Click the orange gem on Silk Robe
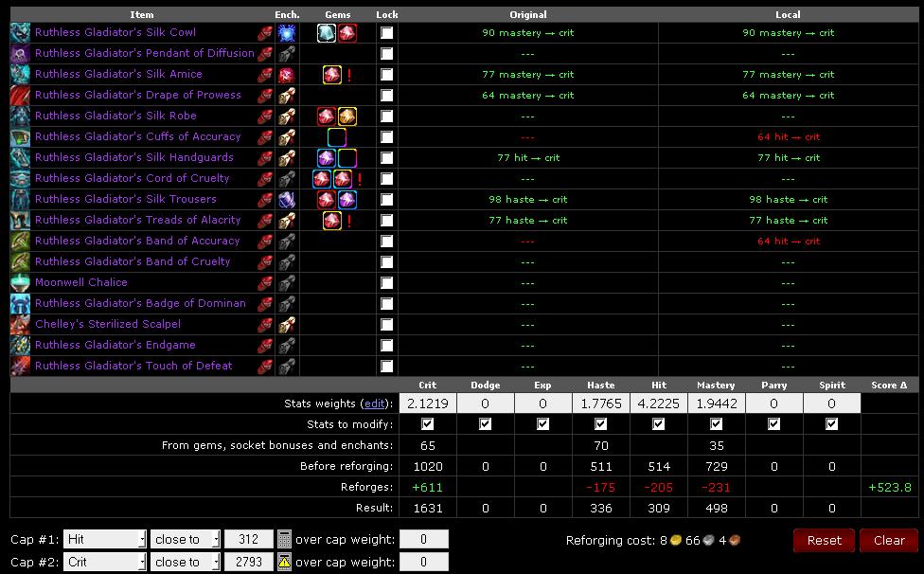 (347, 116)
